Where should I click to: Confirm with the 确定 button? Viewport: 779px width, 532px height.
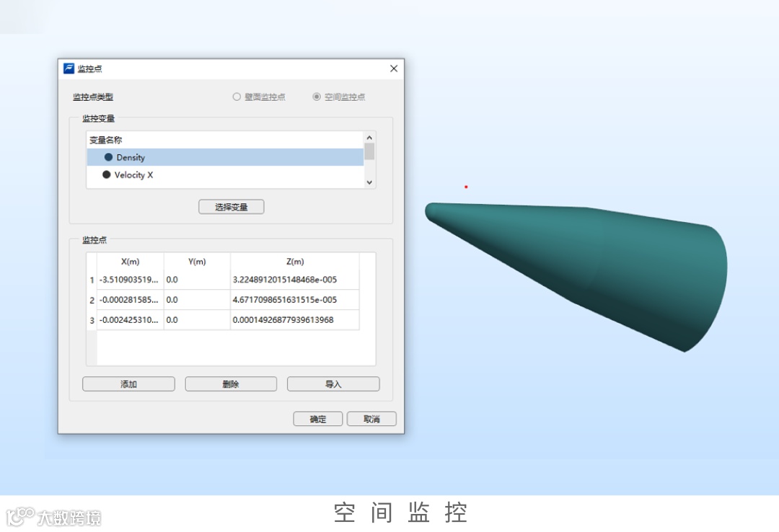pyautogui.click(x=318, y=419)
